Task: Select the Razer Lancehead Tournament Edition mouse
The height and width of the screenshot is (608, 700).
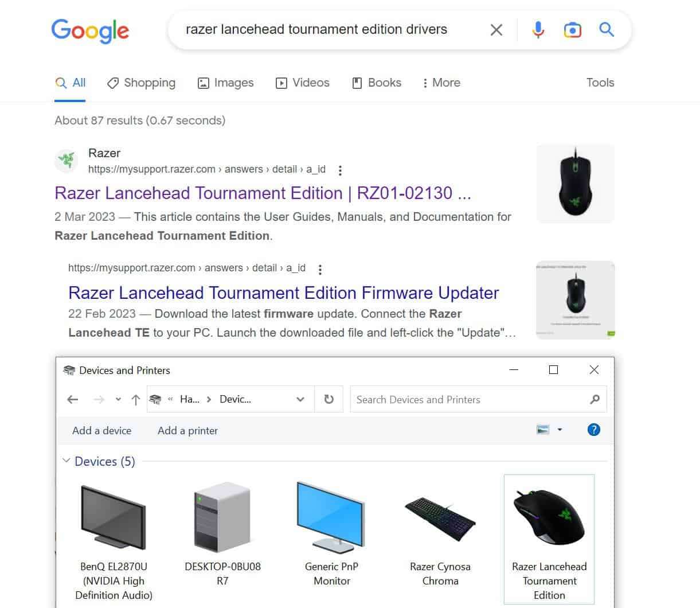Action: click(549, 539)
